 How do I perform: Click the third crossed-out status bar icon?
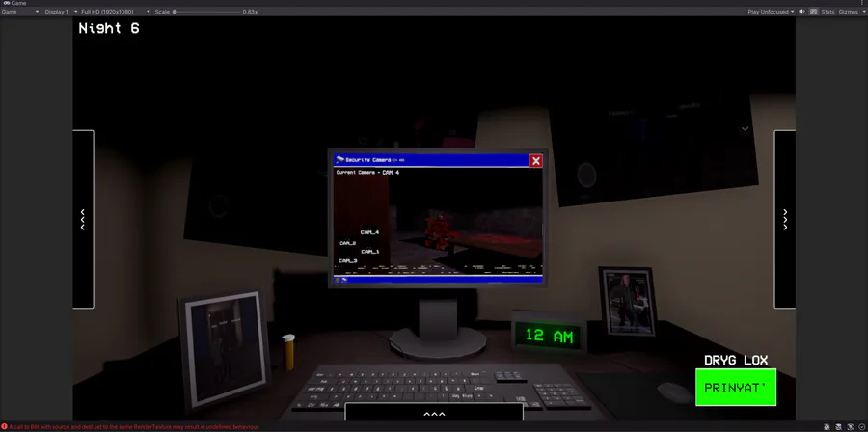851,427
